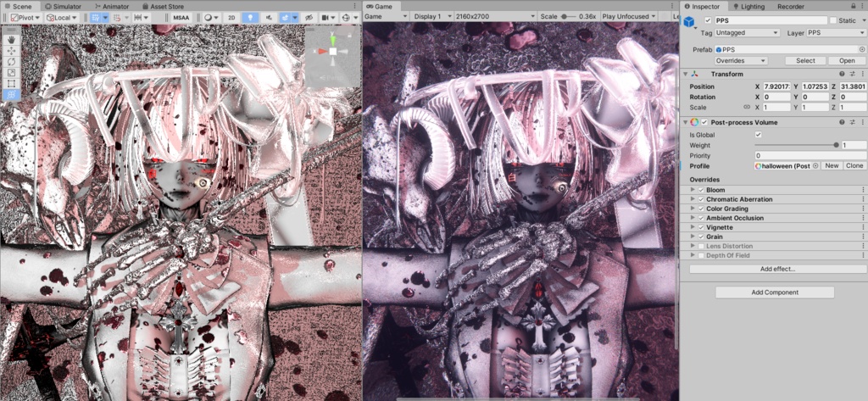This screenshot has height=401, width=868.
Task: Open Scene camera settings icon
Action: [325, 18]
